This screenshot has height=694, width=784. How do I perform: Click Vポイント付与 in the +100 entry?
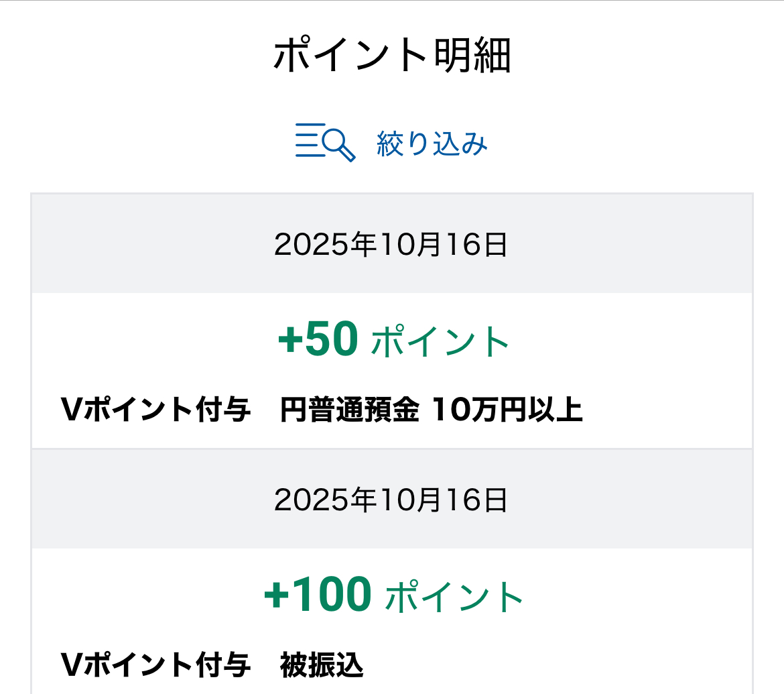tap(155, 665)
